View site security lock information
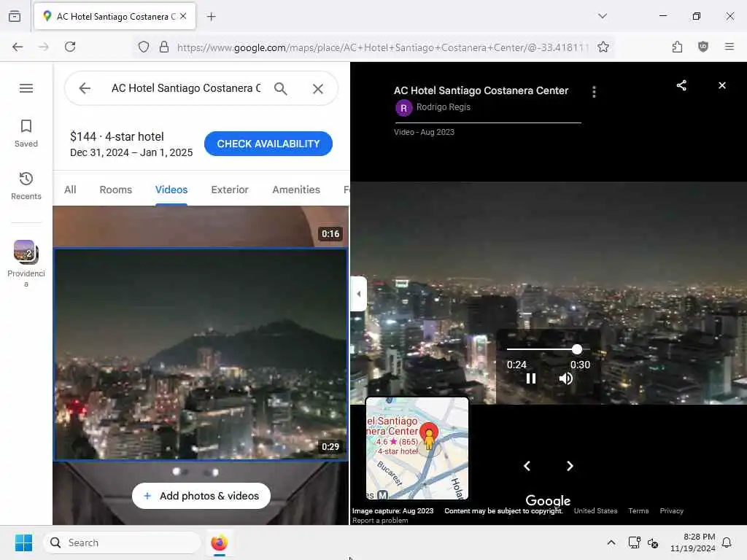The width and height of the screenshot is (747, 560). (x=164, y=47)
